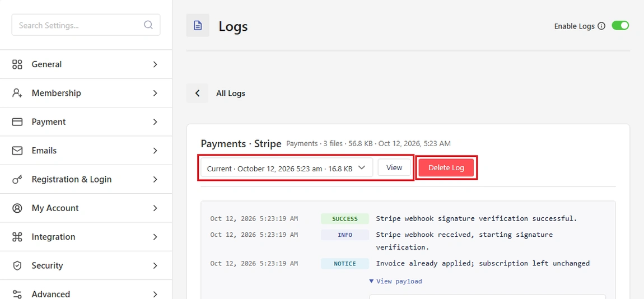Click the Security shield icon
This screenshot has width=644, height=299.
point(17,266)
